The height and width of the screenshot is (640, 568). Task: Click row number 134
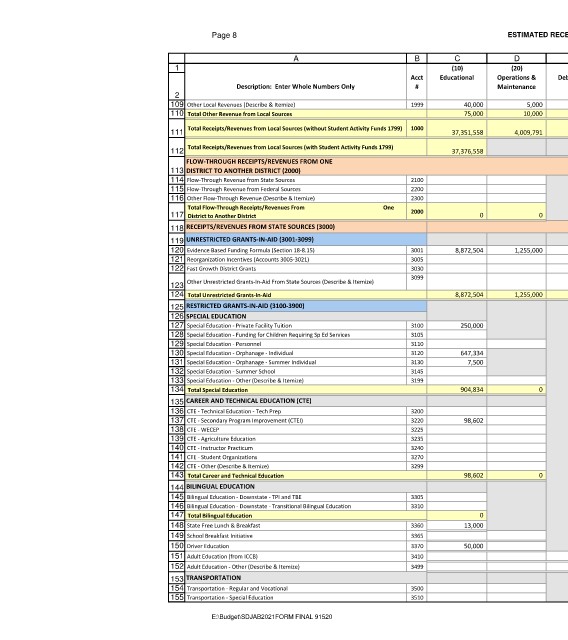coord(177,389)
